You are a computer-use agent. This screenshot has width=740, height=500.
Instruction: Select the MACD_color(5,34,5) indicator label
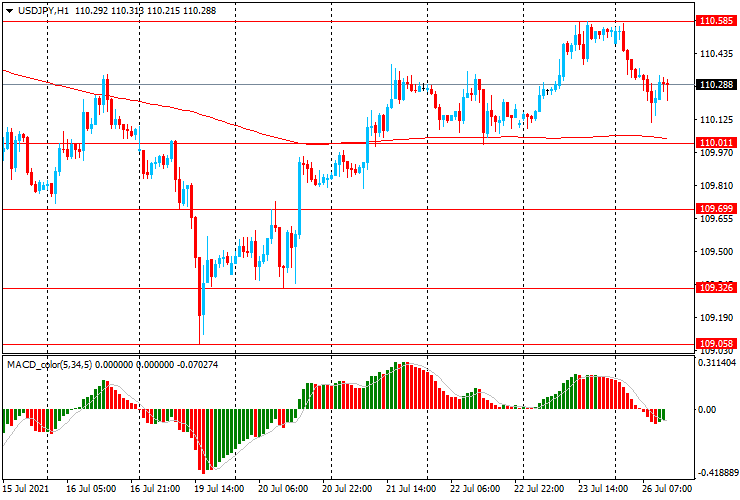[50, 364]
